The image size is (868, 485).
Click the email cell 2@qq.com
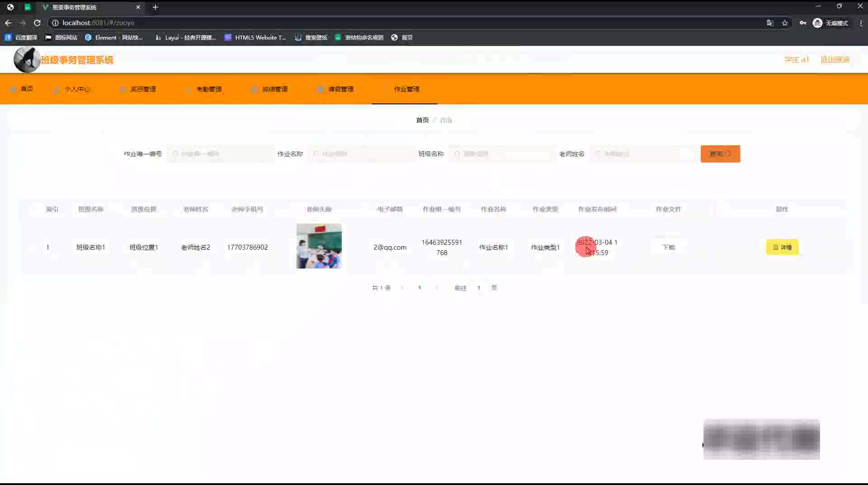tap(390, 247)
